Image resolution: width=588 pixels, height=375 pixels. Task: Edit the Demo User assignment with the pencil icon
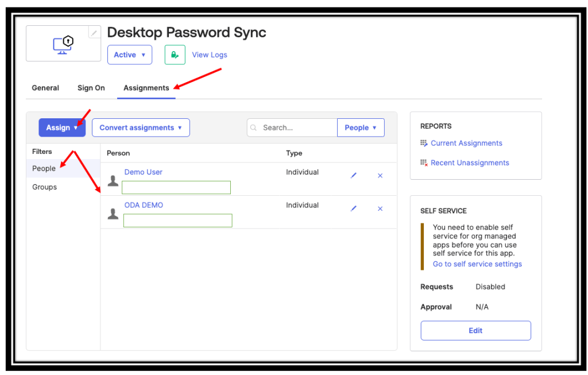pos(354,176)
